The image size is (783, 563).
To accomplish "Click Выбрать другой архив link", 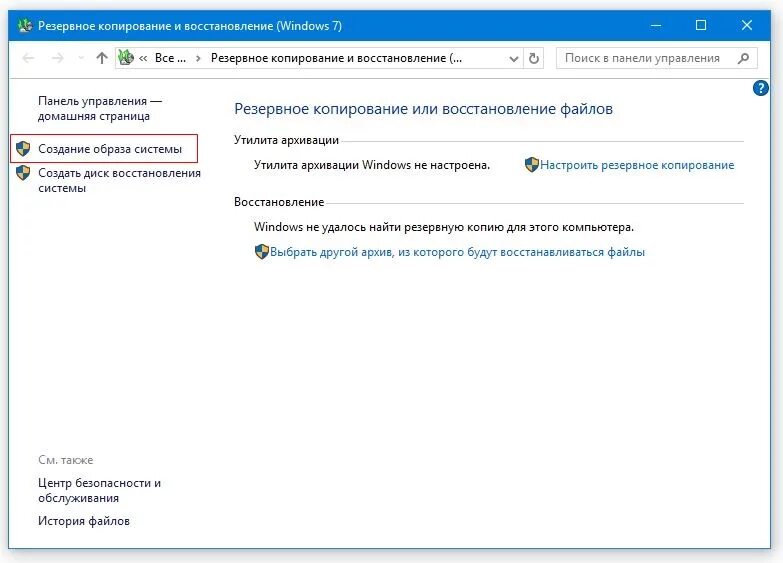I will pyautogui.click(x=457, y=252).
